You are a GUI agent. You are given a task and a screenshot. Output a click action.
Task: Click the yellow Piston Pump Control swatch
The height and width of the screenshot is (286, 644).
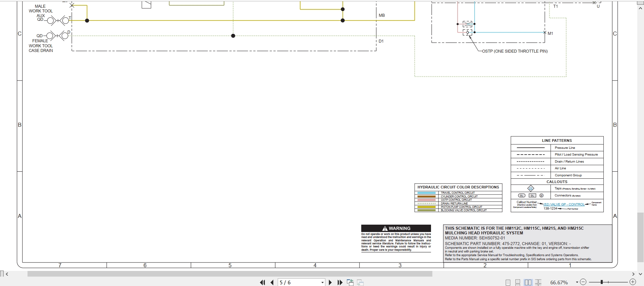pos(426,207)
